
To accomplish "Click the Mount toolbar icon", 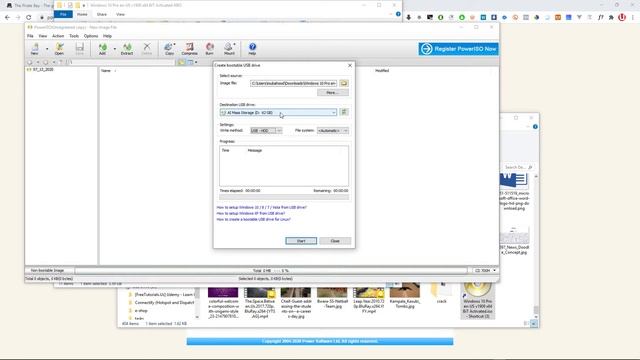I will tap(229, 49).
